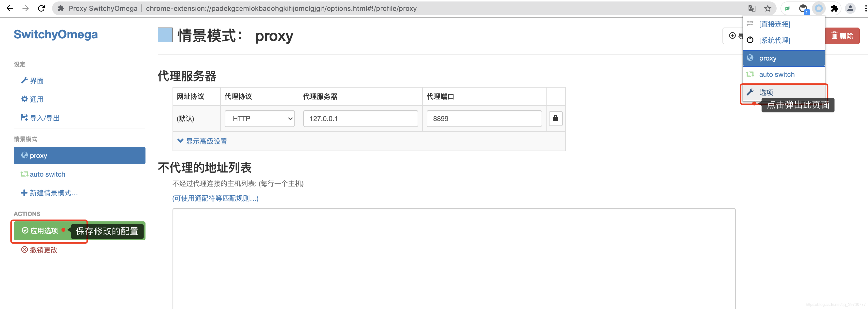Viewport: 868px width, 309px height.
Task: Click the translate page icon in address bar
Action: (x=752, y=8)
